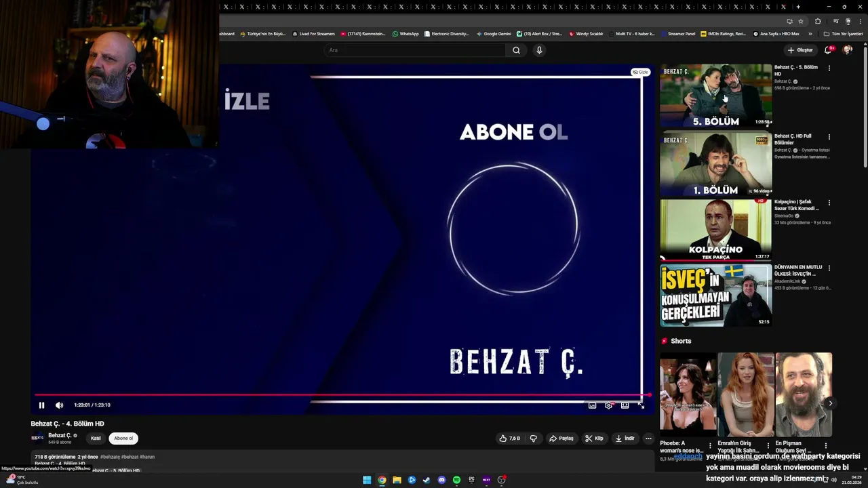Switch to Chrome in the taskbar

pyautogui.click(x=382, y=480)
